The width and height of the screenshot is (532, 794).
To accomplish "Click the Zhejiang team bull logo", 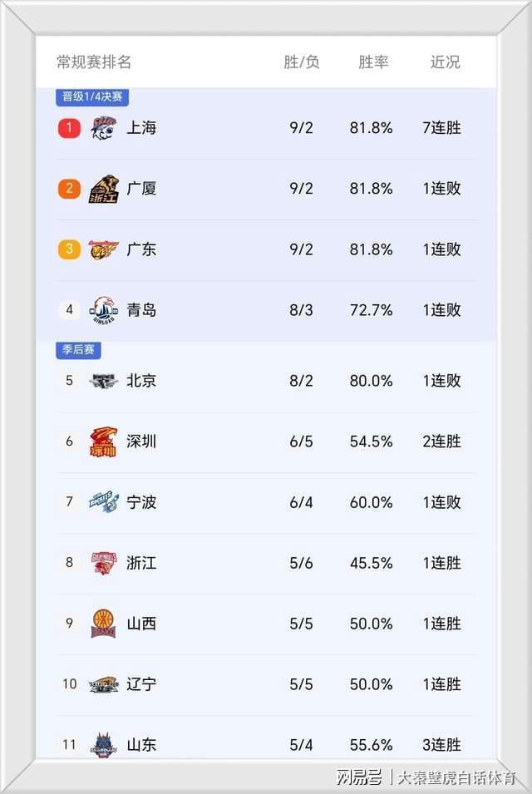I will [104, 563].
